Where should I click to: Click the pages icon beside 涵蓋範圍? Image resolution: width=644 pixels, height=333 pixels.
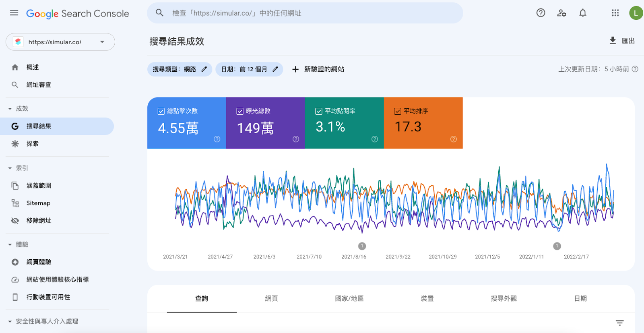tap(15, 186)
